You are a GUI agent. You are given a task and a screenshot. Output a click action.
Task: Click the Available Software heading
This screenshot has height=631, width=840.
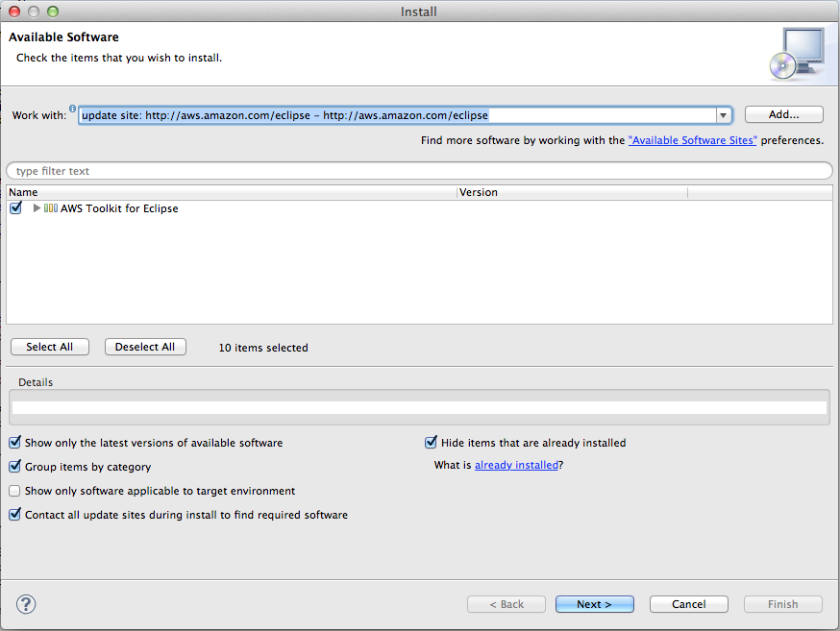63,36
